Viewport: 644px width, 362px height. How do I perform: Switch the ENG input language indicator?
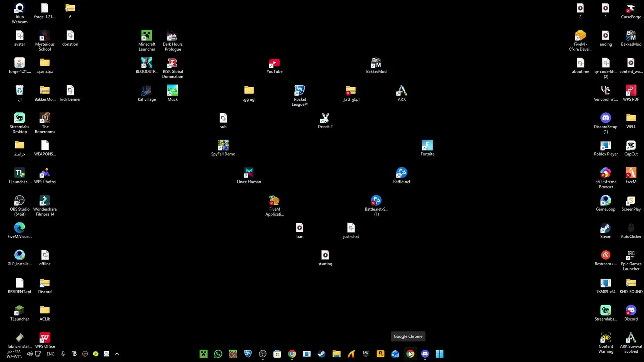pos(50,354)
